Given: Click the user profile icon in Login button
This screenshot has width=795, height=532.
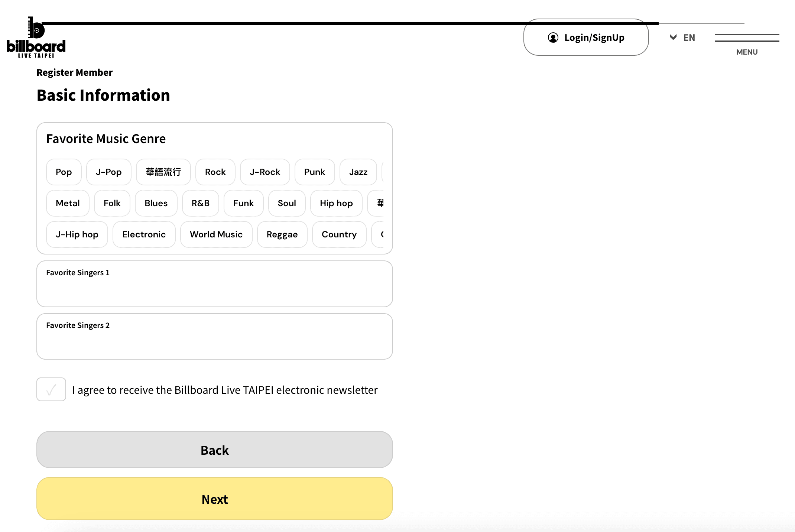Looking at the screenshot, I should pyautogui.click(x=553, y=38).
